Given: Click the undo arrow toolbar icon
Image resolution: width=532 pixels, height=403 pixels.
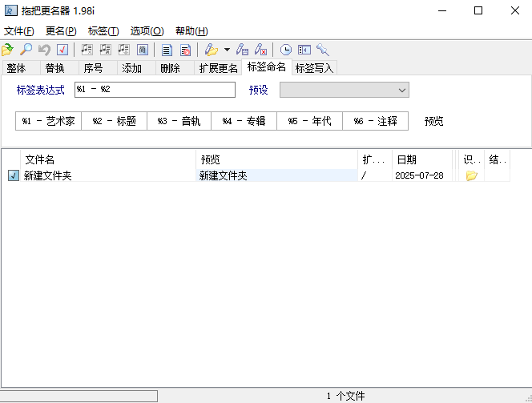Looking at the screenshot, I should (44, 50).
